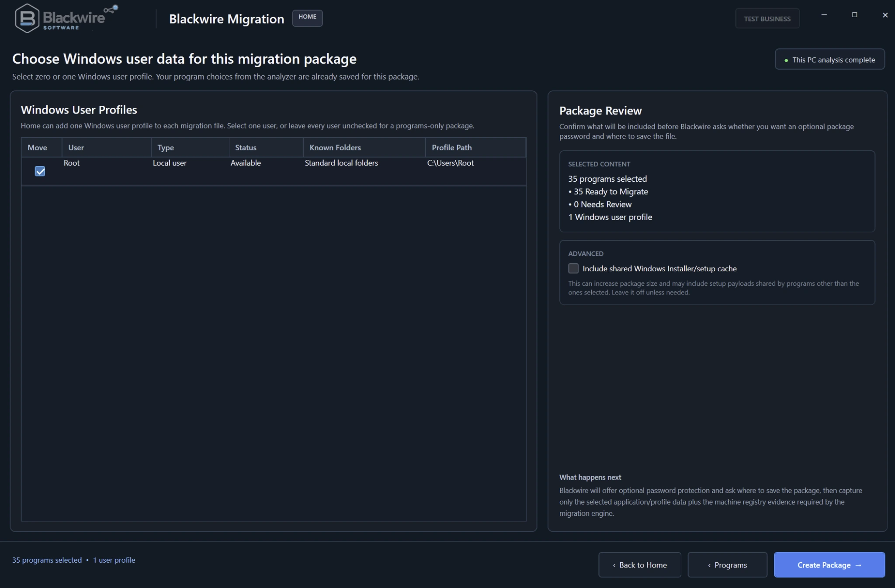The height and width of the screenshot is (588, 895).
Task: Click This PC analysis complete status badge
Action: click(x=829, y=59)
